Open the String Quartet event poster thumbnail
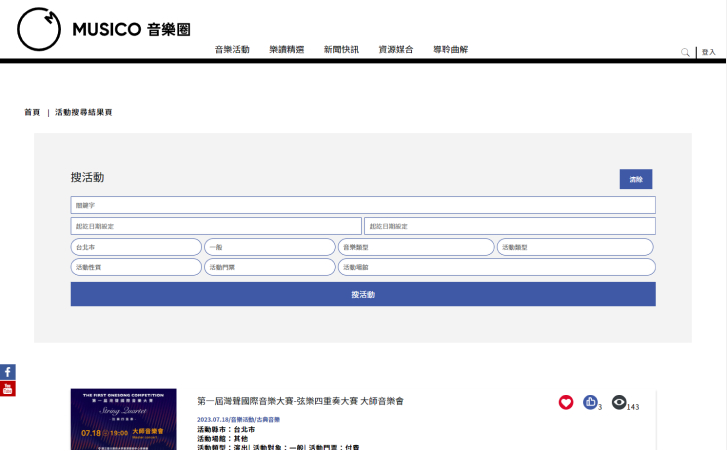This screenshot has height=451, width=727. [x=123, y=419]
